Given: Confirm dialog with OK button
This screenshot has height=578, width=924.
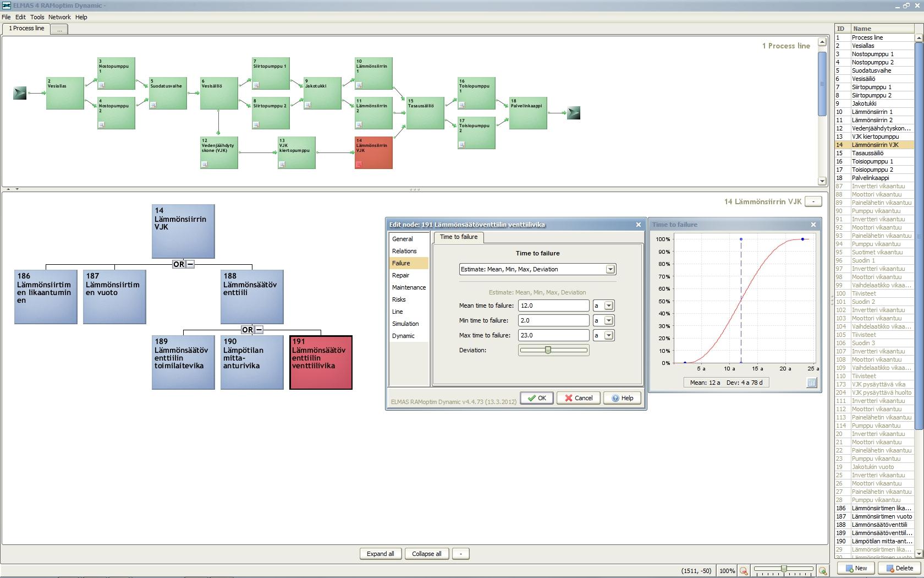Looking at the screenshot, I should 536,398.
